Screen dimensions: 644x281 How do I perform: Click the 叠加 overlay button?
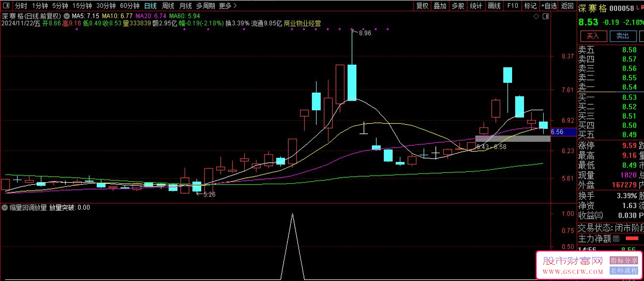coord(440,6)
